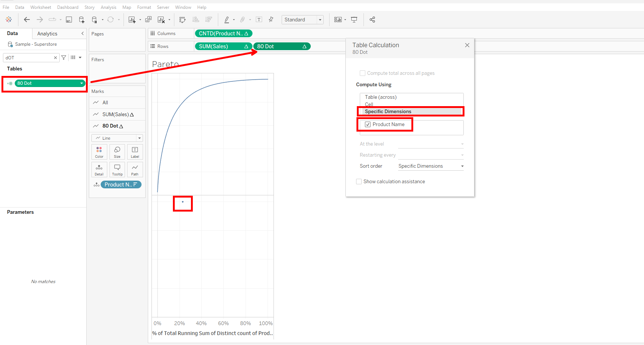Select Specific Dimensions in Compute Using
644x345 pixels.
(388, 112)
